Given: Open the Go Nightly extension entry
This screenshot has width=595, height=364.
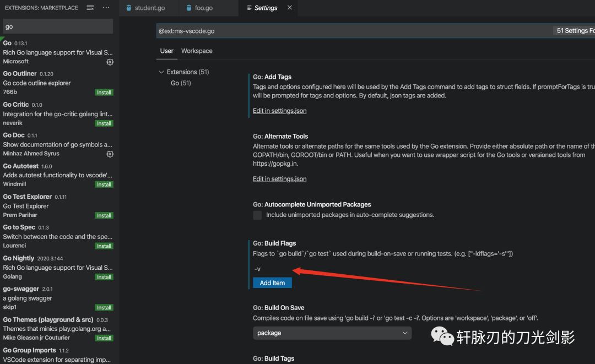Looking at the screenshot, I should click(58, 267).
